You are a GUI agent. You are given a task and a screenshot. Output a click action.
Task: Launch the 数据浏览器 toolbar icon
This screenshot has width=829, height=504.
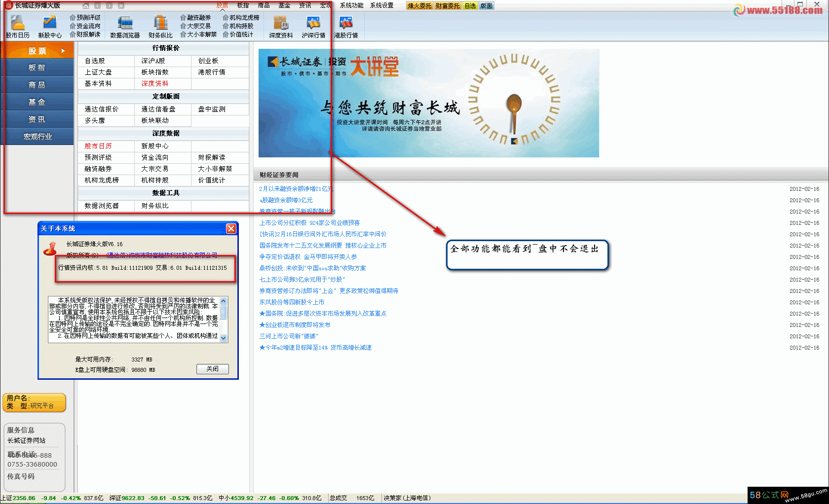click(125, 27)
